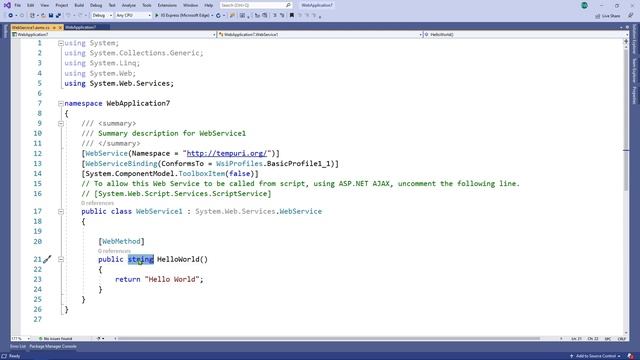
Task: Click the browser Refresh icon in toolbar
Action: (x=218, y=16)
